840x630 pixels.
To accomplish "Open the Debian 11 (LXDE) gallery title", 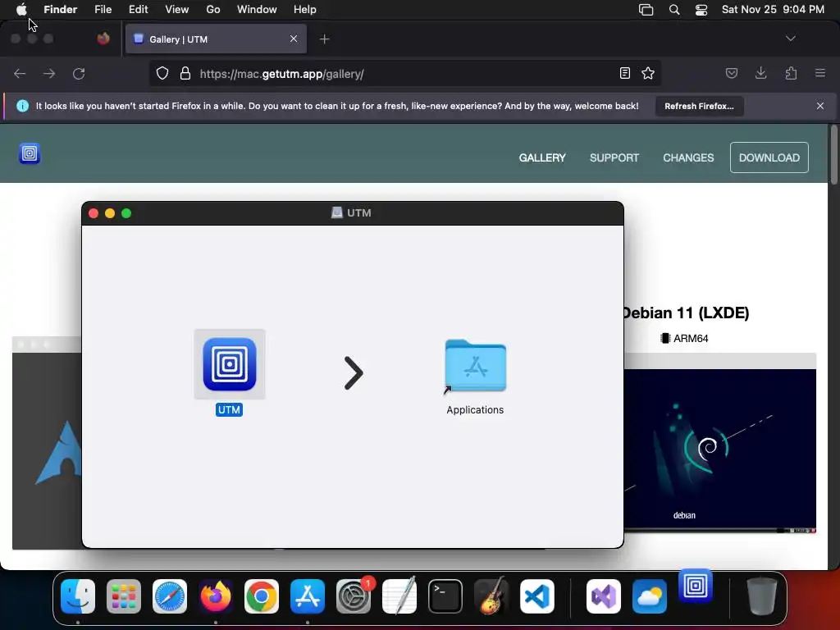I will 686,313.
